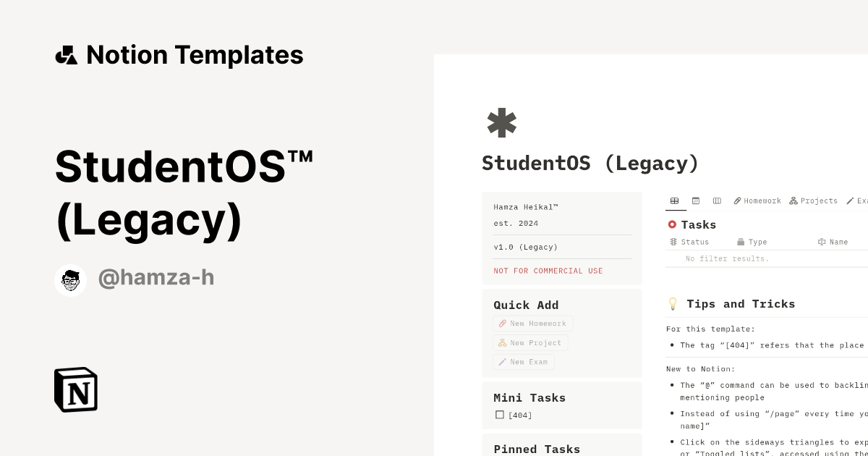The image size is (868, 456).
Task: Select the table view icon above Tasks
Action: click(675, 200)
